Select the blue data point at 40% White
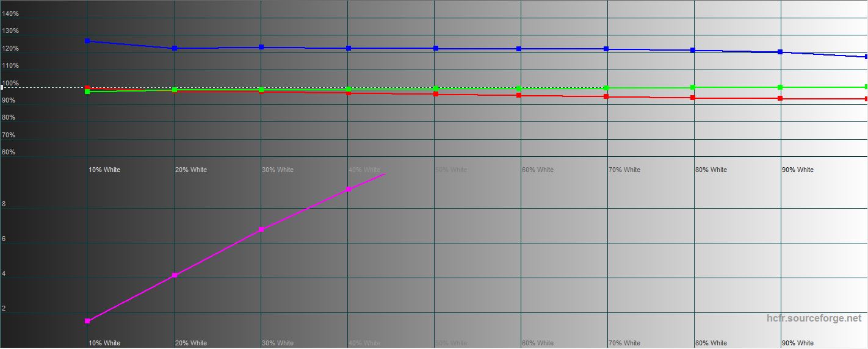 pos(349,48)
